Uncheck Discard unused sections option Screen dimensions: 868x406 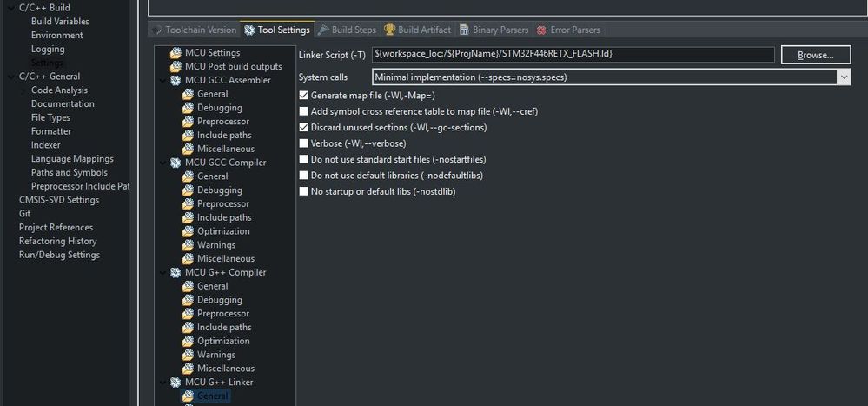pyautogui.click(x=303, y=128)
